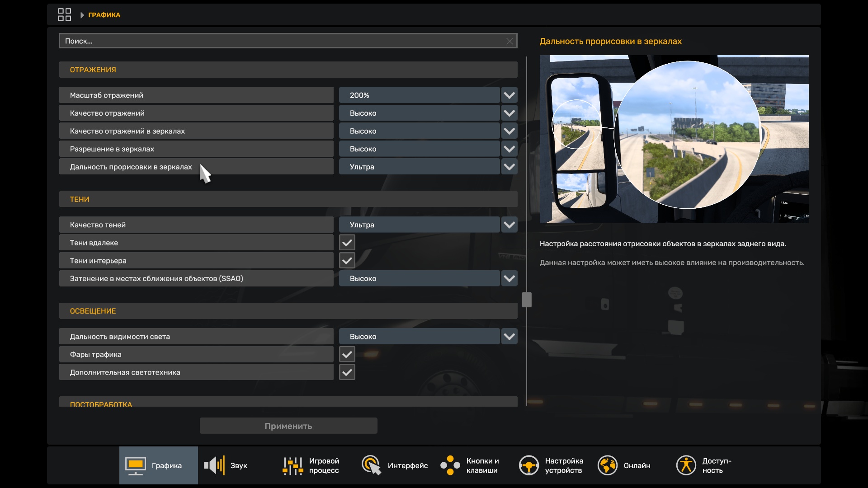Open the Качество теней dropdown arrow
This screenshot has height=488, width=868.
[x=509, y=225]
